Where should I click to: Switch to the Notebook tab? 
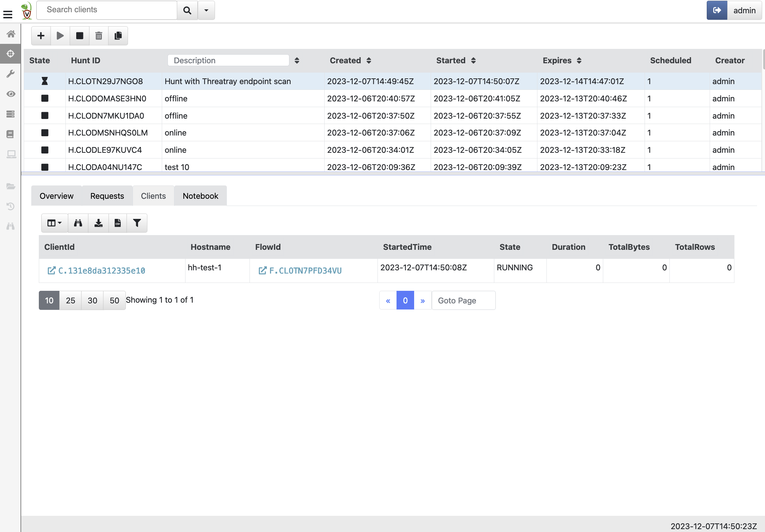pyautogui.click(x=201, y=196)
